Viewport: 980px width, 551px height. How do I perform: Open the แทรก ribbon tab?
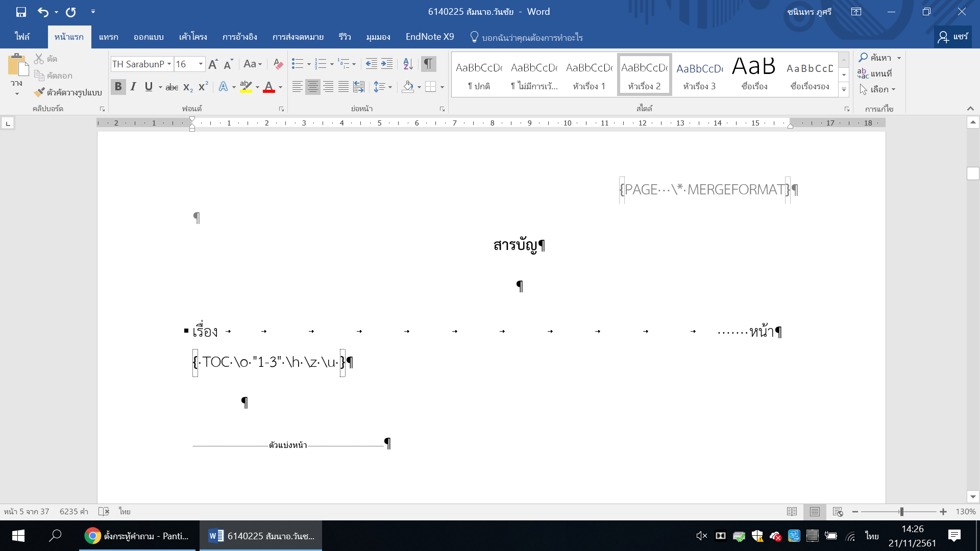point(108,37)
